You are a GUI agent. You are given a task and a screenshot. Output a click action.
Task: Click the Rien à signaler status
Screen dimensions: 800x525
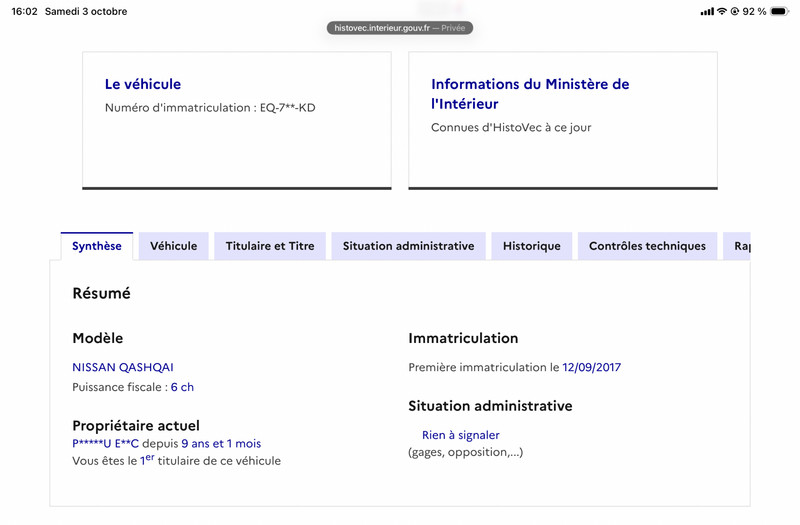tap(461, 435)
